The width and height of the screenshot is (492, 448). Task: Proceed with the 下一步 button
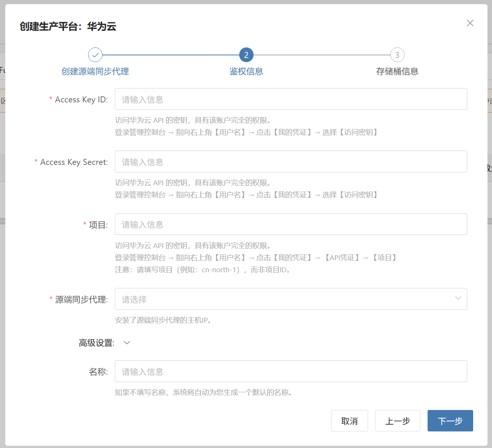(x=450, y=421)
